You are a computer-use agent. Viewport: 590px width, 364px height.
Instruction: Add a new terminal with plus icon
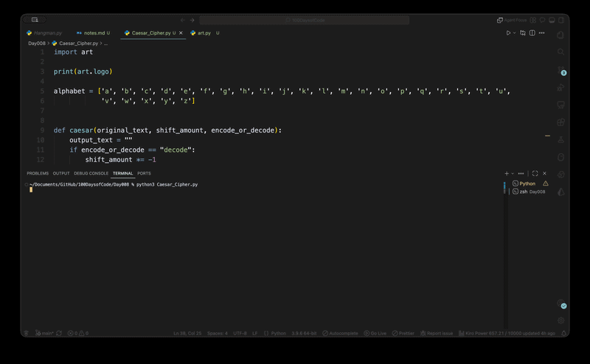point(507,173)
